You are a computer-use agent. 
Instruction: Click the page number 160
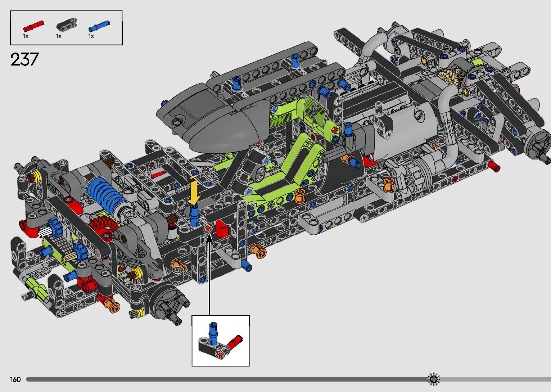click(x=15, y=379)
